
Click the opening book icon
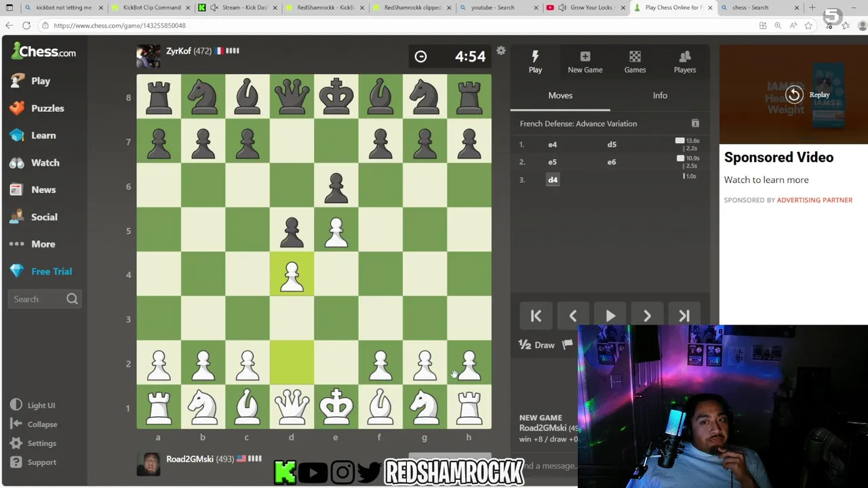tap(695, 123)
